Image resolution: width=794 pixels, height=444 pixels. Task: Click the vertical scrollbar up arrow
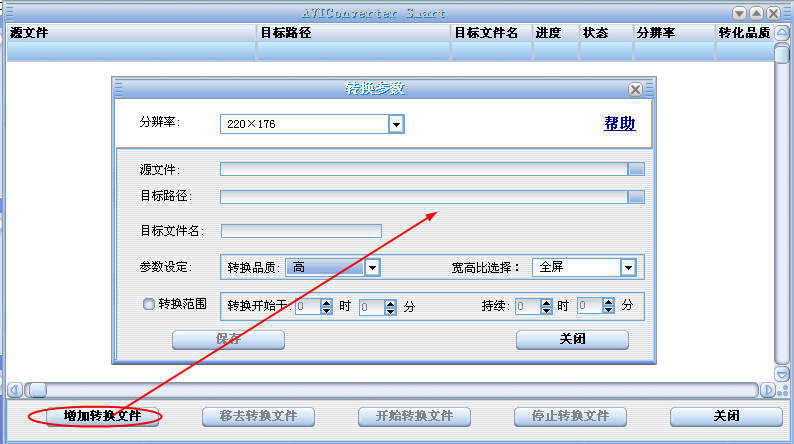pyautogui.click(x=782, y=34)
